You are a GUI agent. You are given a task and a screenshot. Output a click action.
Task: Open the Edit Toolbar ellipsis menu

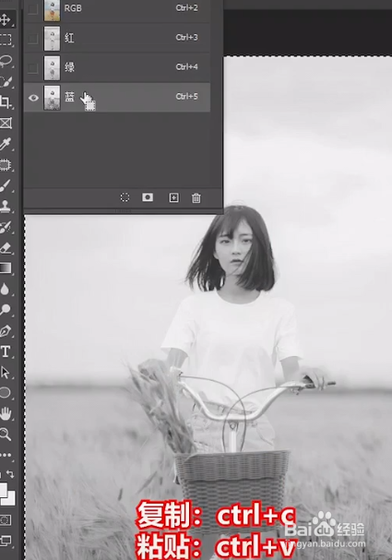coord(6,455)
